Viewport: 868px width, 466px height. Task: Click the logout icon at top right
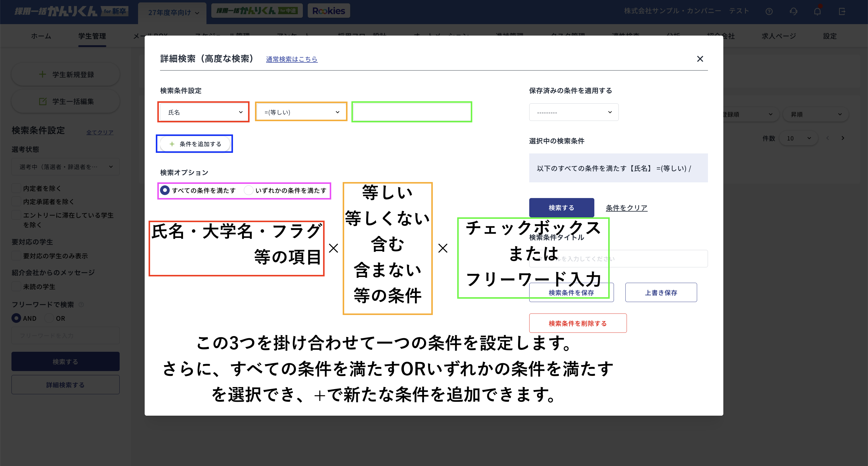(x=842, y=11)
